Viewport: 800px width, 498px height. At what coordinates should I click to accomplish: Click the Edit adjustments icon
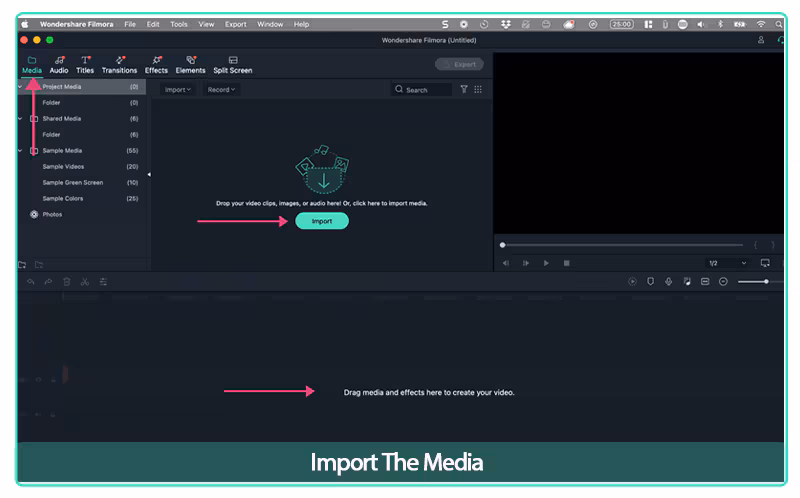click(x=103, y=282)
